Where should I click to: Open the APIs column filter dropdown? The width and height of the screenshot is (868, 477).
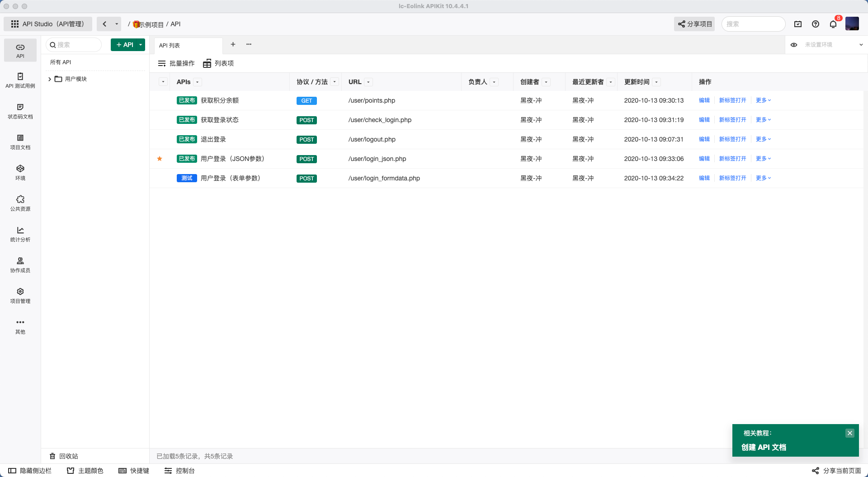(x=198, y=82)
